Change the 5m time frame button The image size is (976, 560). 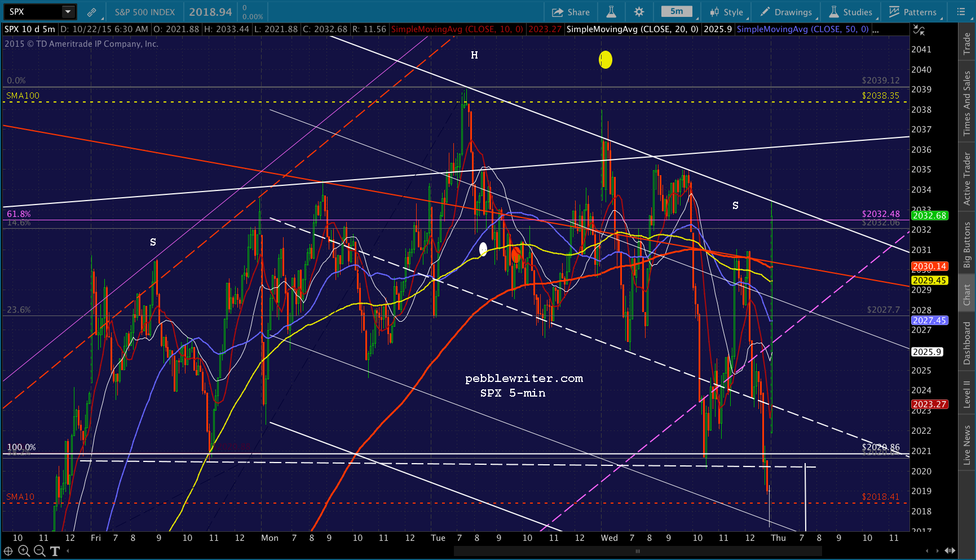point(677,12)
